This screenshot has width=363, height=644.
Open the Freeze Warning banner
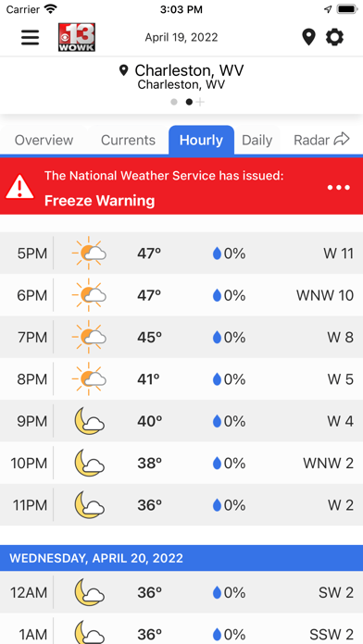click(181, 186)
